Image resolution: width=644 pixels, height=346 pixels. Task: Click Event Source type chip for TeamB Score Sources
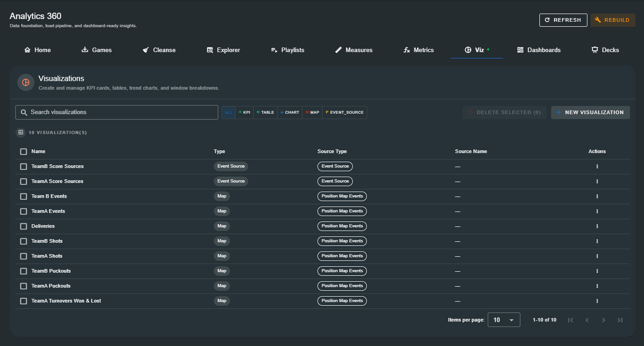click(x=231, y=167)
